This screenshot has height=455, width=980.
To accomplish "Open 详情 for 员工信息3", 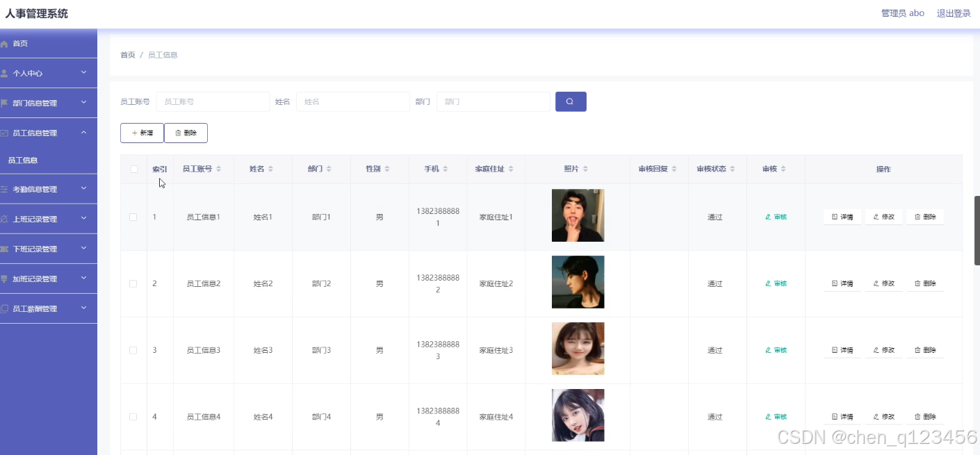I will coord(842,350).
